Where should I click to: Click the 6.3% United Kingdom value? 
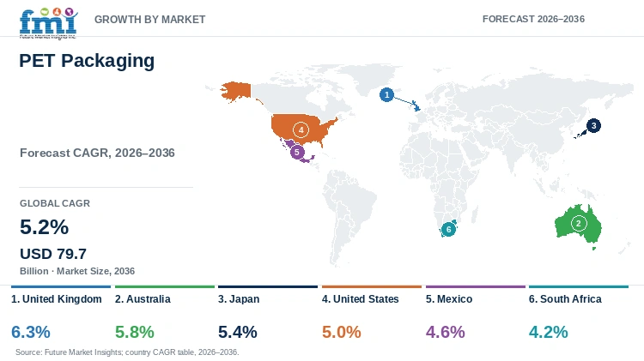[31, 332]
